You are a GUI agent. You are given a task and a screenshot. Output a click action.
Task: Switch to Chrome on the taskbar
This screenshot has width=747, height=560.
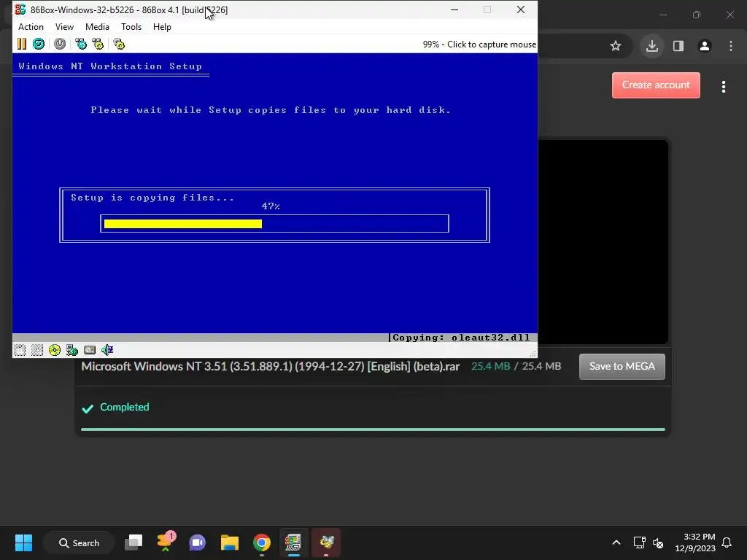click(262, 542)
